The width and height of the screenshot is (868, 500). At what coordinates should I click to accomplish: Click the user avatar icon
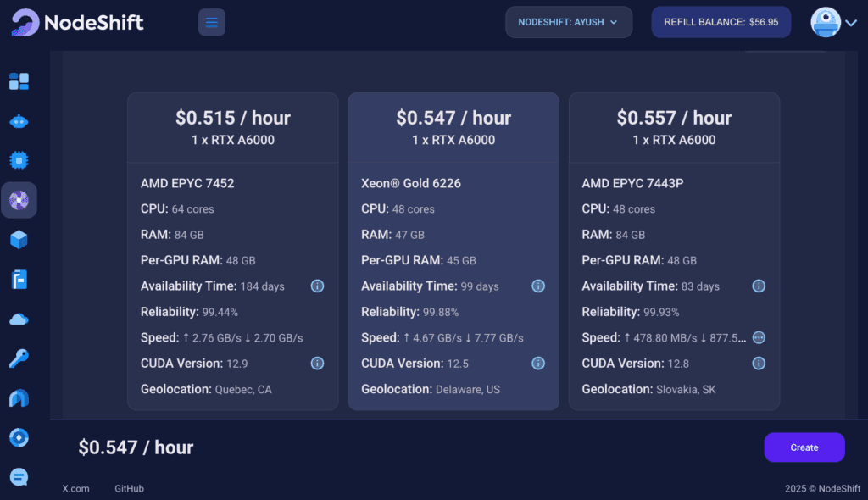pos(826,22)
